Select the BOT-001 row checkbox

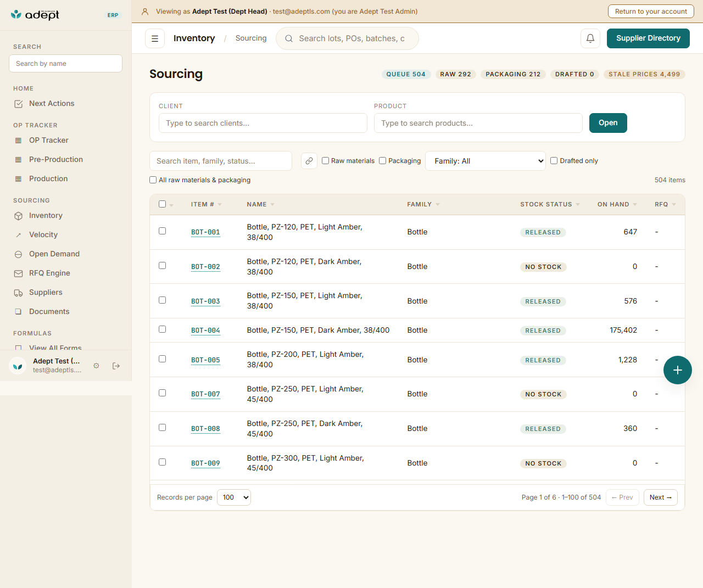162,231
